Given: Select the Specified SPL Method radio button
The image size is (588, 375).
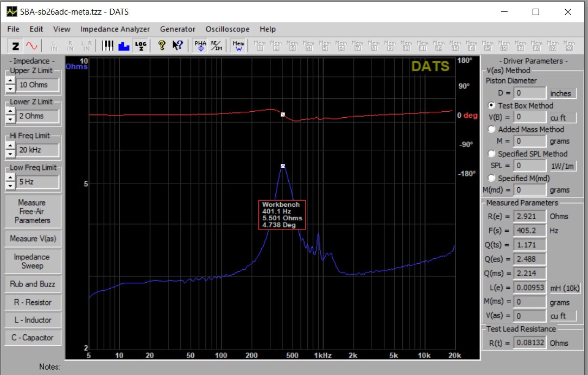Looking at the screenshot, I should click(x=491, y=154).
